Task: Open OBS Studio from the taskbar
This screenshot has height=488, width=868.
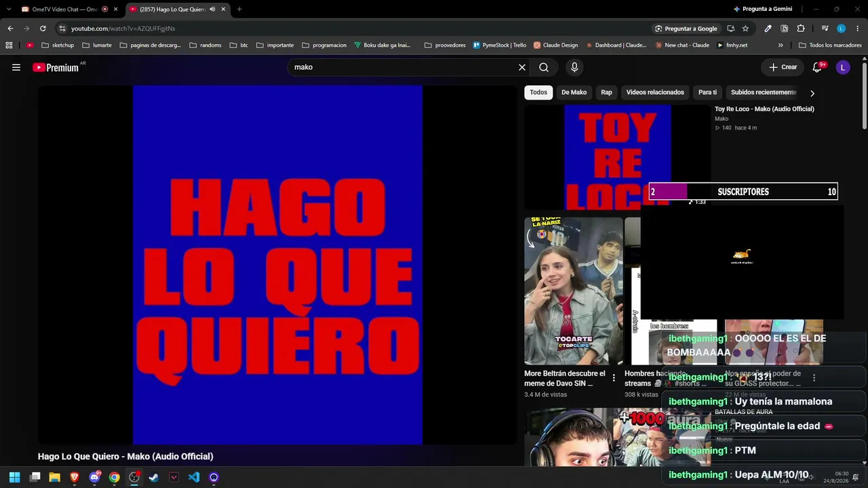Action: (134, 477)
